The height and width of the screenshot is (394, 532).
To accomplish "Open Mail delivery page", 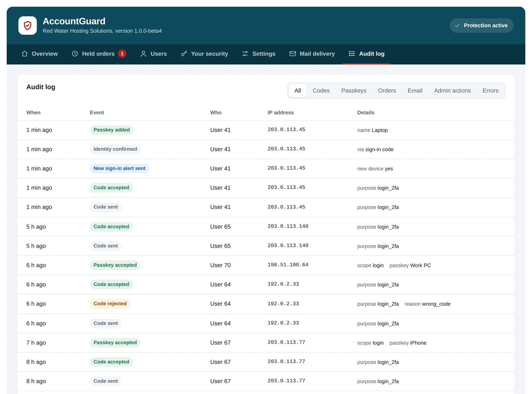I will (x=312, y=54).
